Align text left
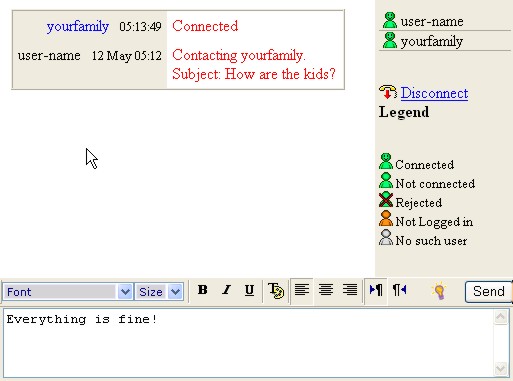The width and height of the screenshot is (513, 381). (x=302, y=290)
